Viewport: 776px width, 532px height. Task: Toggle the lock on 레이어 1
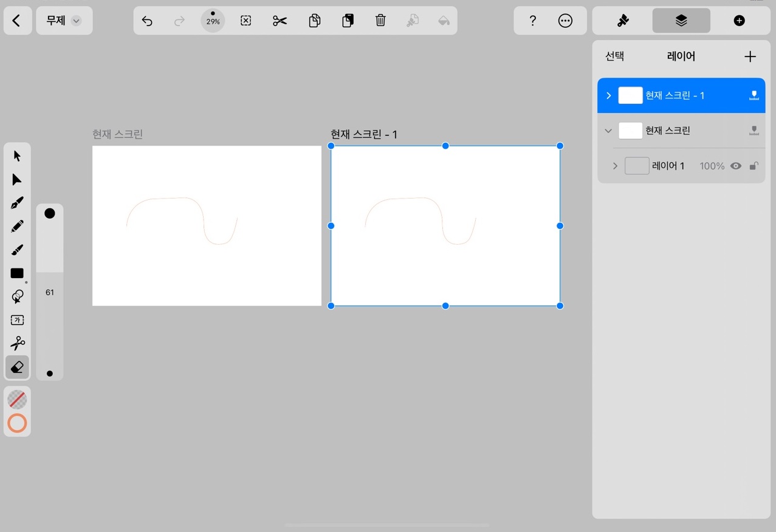[754, 166]
